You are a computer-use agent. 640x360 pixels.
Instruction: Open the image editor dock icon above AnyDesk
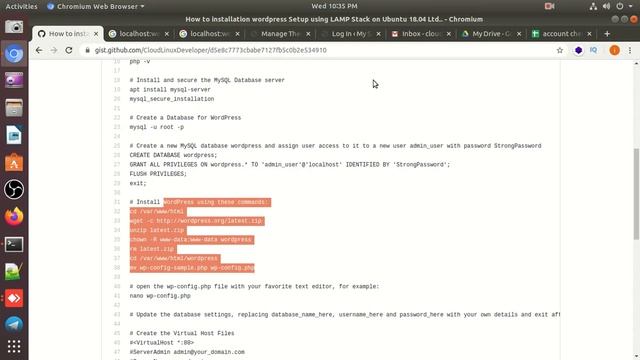coord(14,271)
